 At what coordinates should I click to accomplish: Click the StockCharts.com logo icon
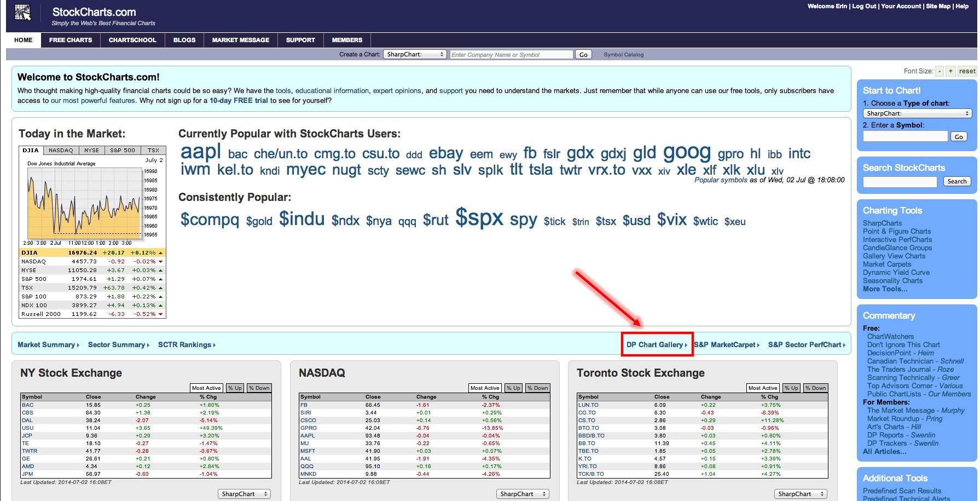click(x=23, y=13)
